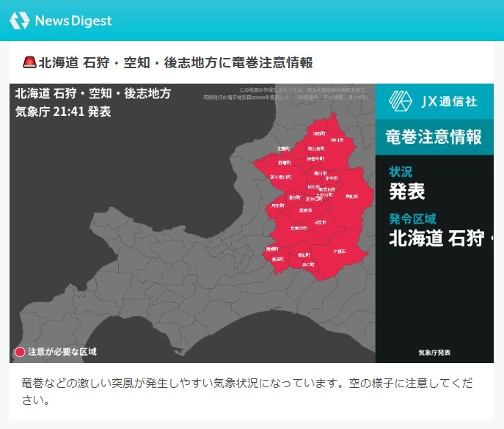
Task: Click the News Digest logo icon
Action: tap(20, 21)
